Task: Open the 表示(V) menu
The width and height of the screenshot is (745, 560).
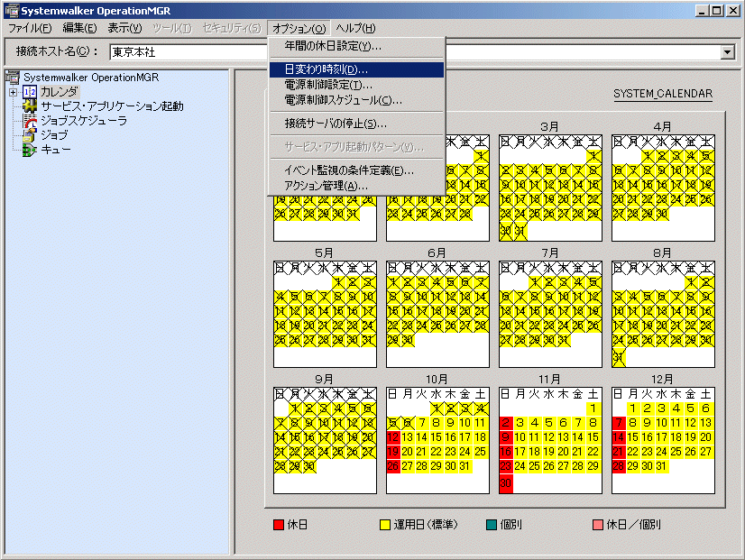Action: click(124, 28)
